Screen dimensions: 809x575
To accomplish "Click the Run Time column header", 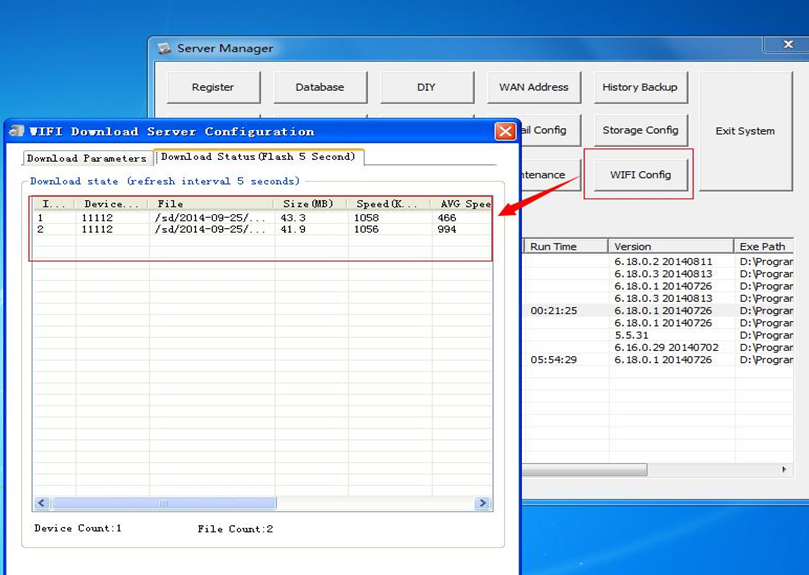I will [x=566, y=246].
